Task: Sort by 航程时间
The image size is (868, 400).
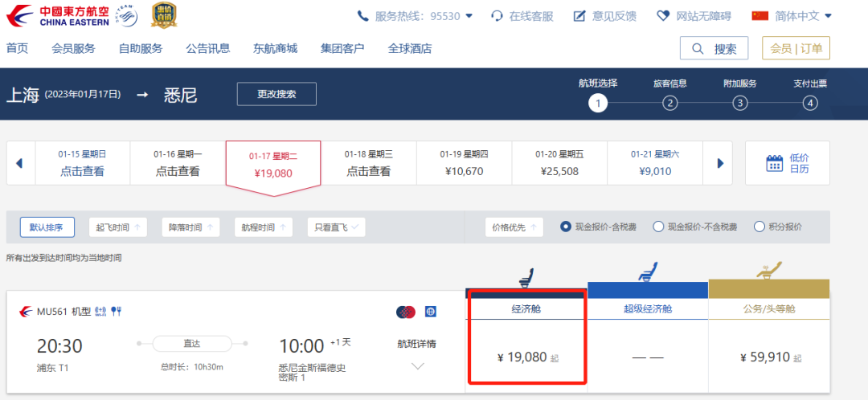Action: point(264,227)
